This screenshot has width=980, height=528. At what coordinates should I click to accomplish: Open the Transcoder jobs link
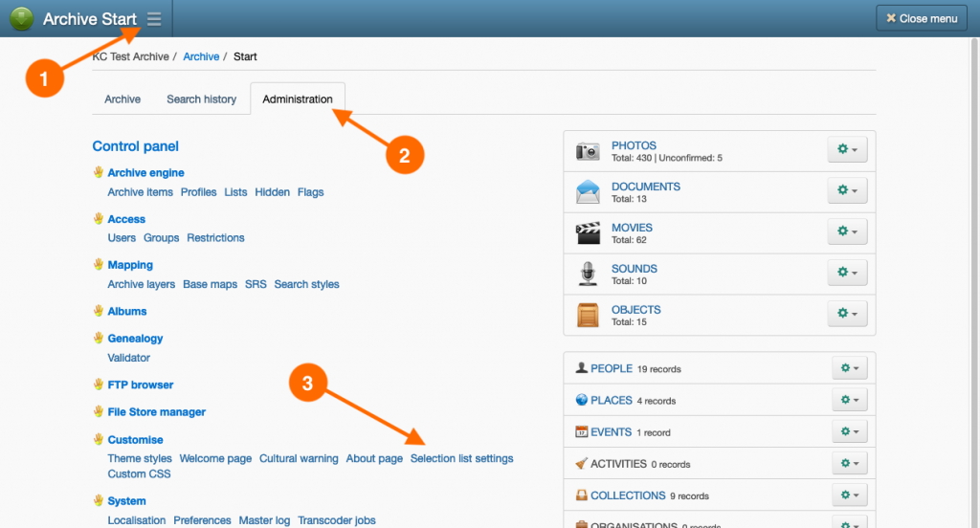[x=337, y=520]
